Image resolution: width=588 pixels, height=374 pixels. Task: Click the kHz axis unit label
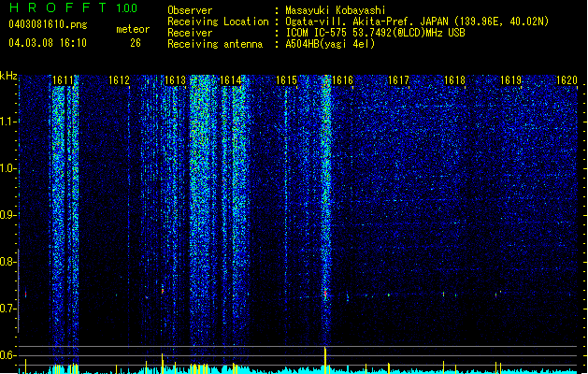[8, 76]
